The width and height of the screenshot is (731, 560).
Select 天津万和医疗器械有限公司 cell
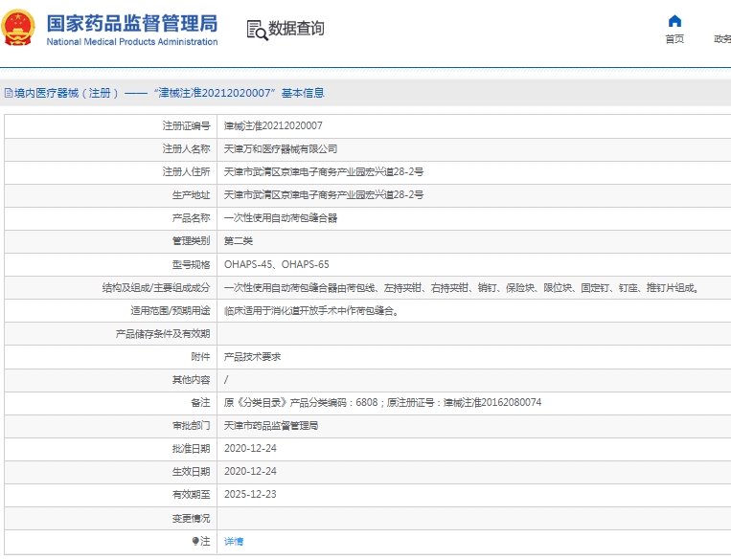281,149
